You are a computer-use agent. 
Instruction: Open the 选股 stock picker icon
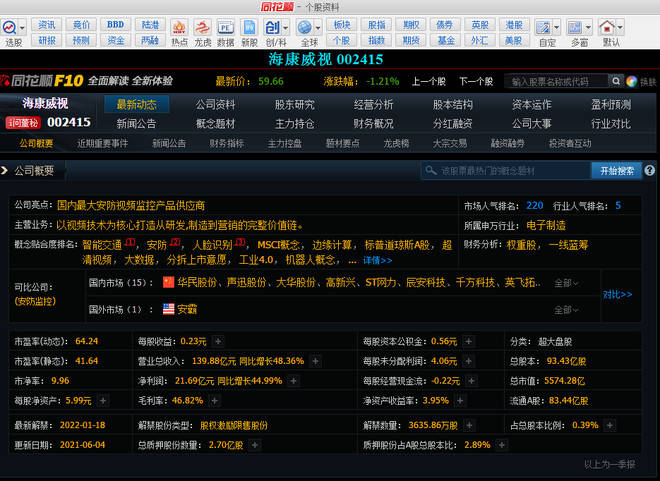(x=9, y=28)
